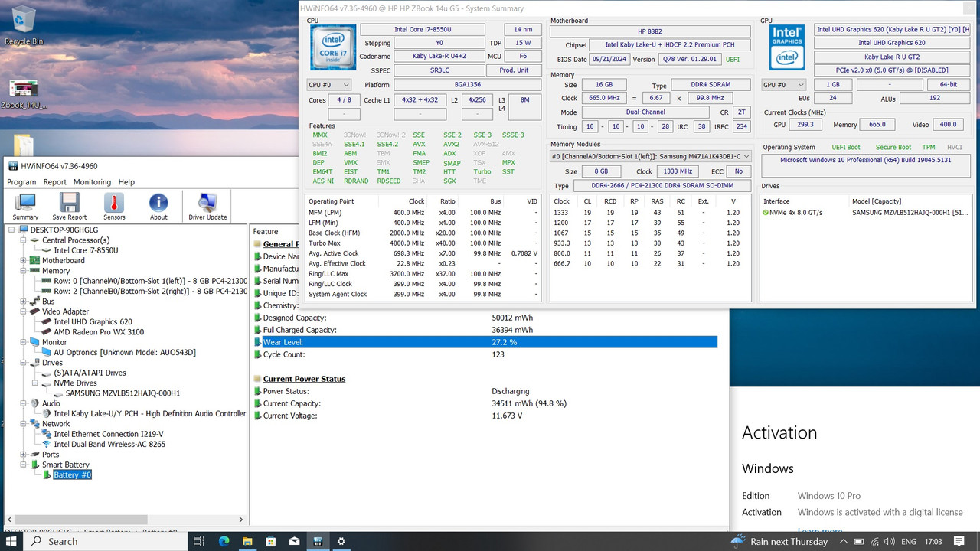Launch Microsoft Edge from the taskbar
This screenshot has height=551, width=980.
(223, 541)
